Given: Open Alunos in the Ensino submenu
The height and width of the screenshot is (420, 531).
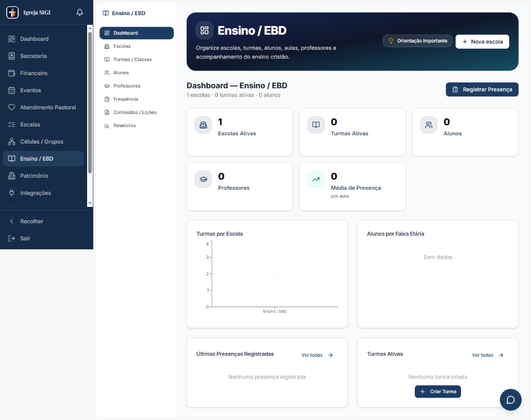Looking at the screenshot, I should pos(136,73).
